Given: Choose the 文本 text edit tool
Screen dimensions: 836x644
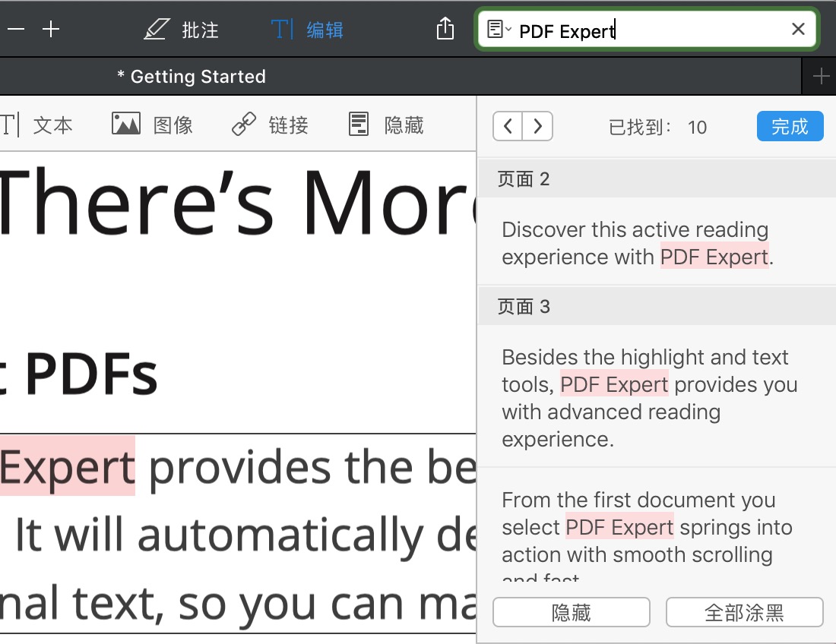Looking at the screenshot, I should (x=36, y=125).
